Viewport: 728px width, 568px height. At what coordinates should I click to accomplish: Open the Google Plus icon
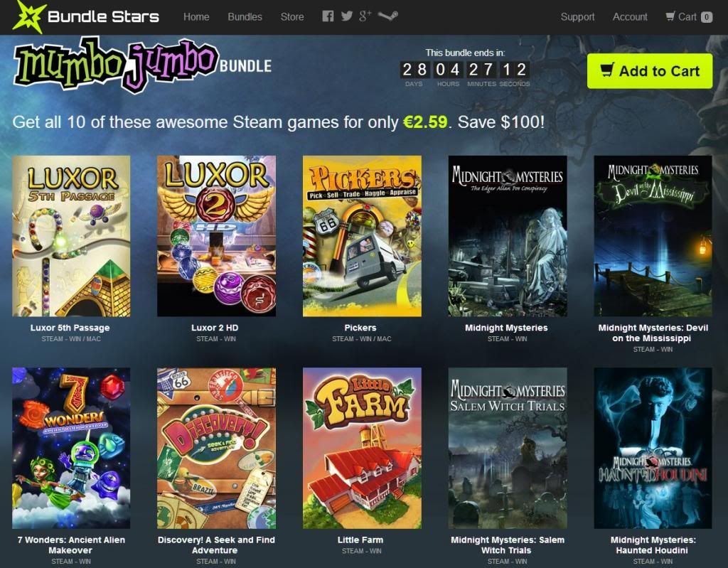pos(365,16)
